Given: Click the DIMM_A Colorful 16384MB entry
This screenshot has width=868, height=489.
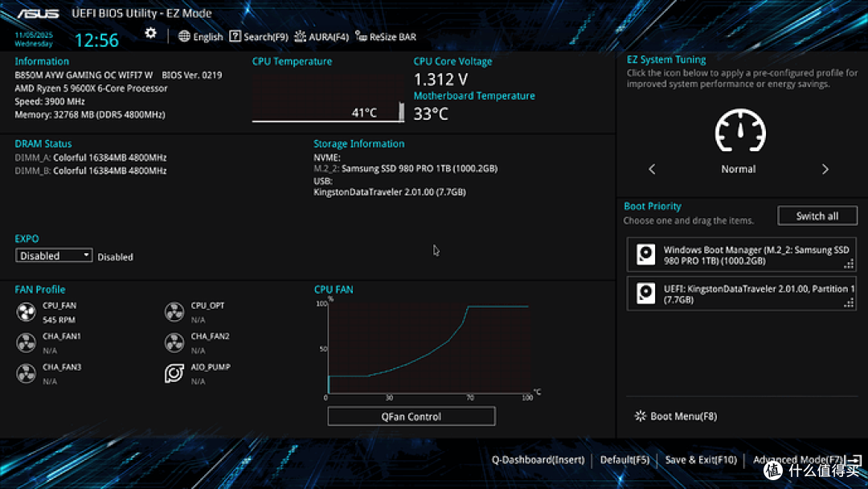Looking at the screenshot, I should (x=90, y=158).
